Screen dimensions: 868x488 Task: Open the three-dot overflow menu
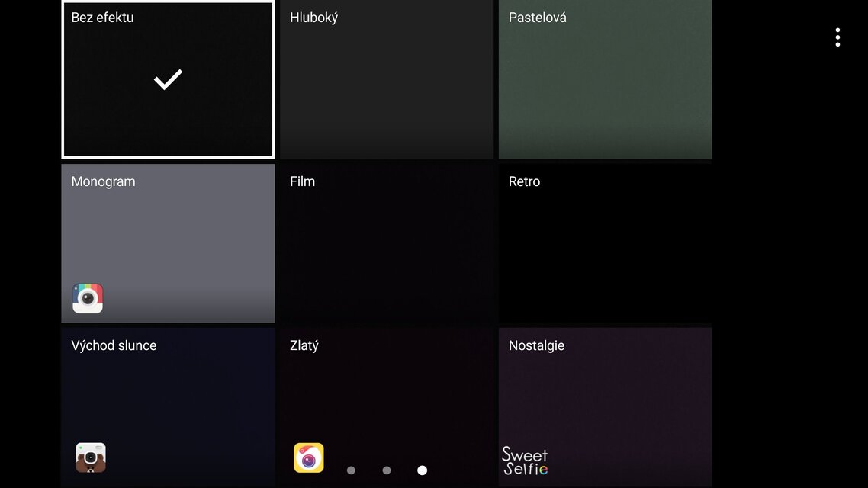coord(837,37)
